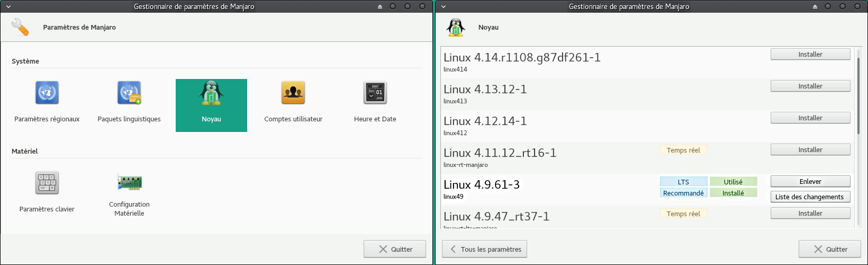Open Liste des changements for linux49
868x265 pixels.
point(810,197)
